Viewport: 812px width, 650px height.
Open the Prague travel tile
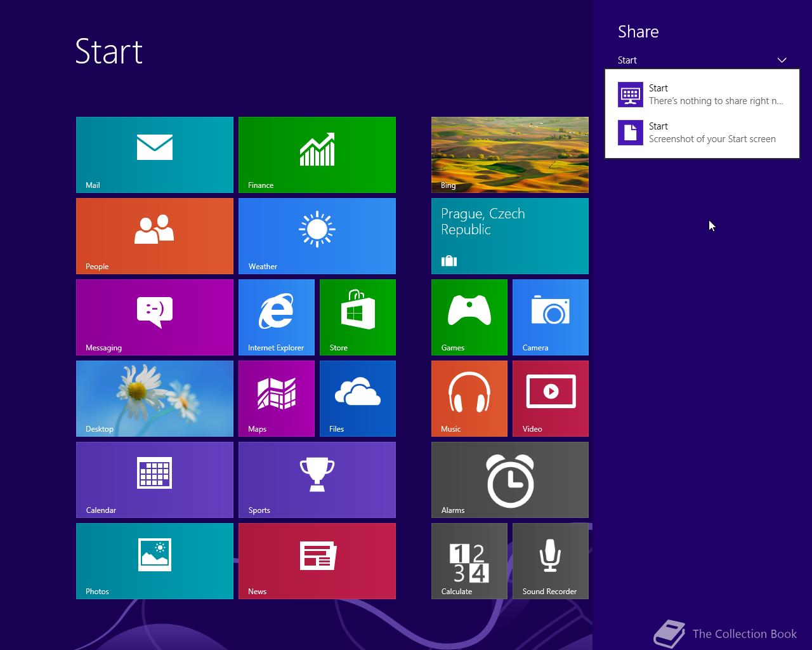coord(510,236)
